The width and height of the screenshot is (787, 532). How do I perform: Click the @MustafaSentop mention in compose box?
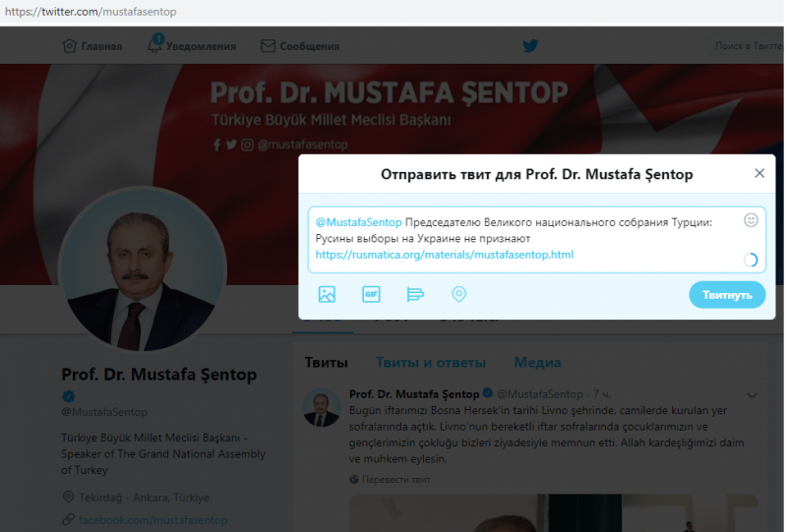click(x=358, y=222)
